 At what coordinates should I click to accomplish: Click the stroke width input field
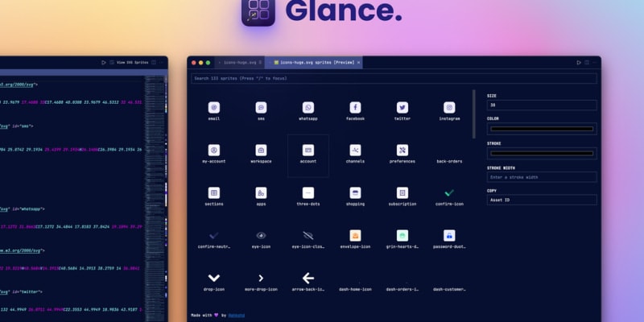click(x=542, y=177)
